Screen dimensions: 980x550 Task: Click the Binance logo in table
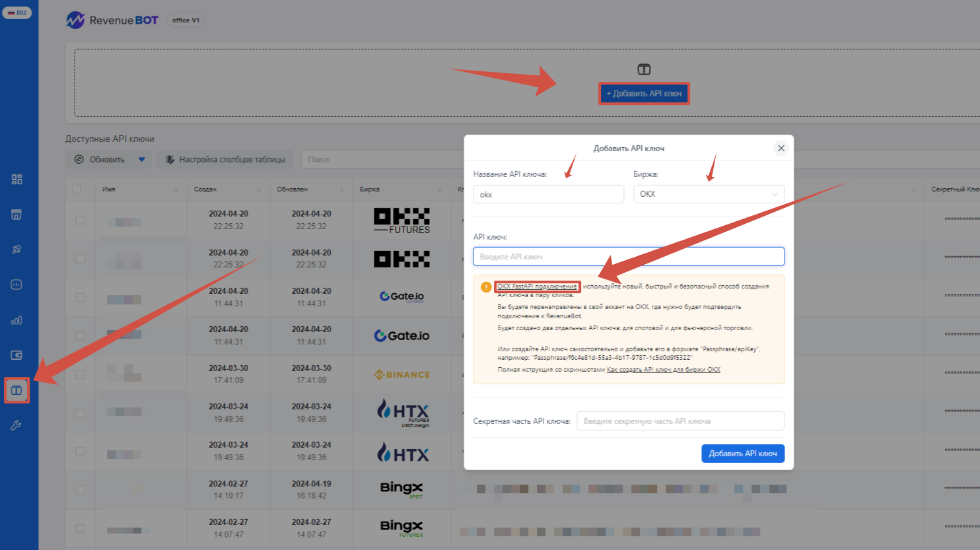402,375
